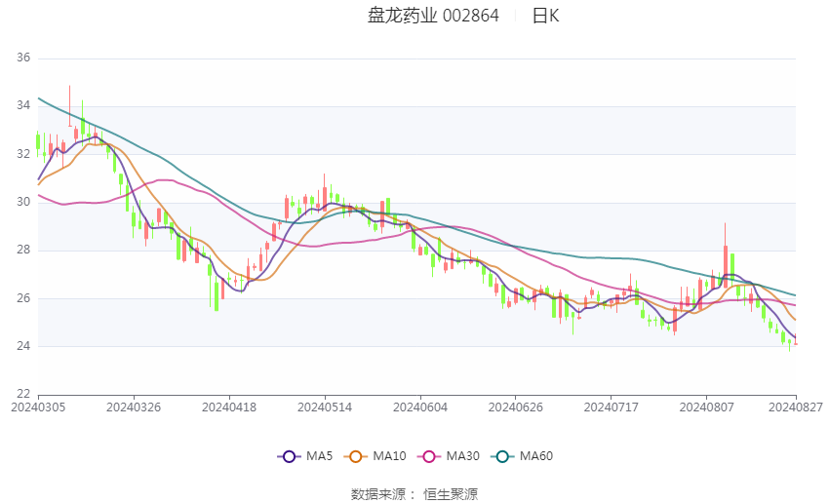
Task: Click x-axis date label 20240717
Action: (612, 407)
